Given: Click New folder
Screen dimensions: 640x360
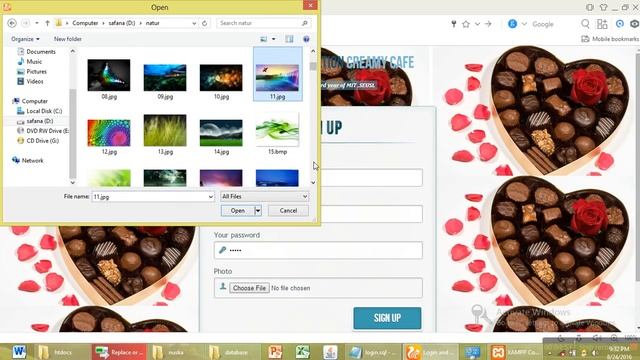Looking at the screenshot, I should pyautogui.click(x=68, y=39).
